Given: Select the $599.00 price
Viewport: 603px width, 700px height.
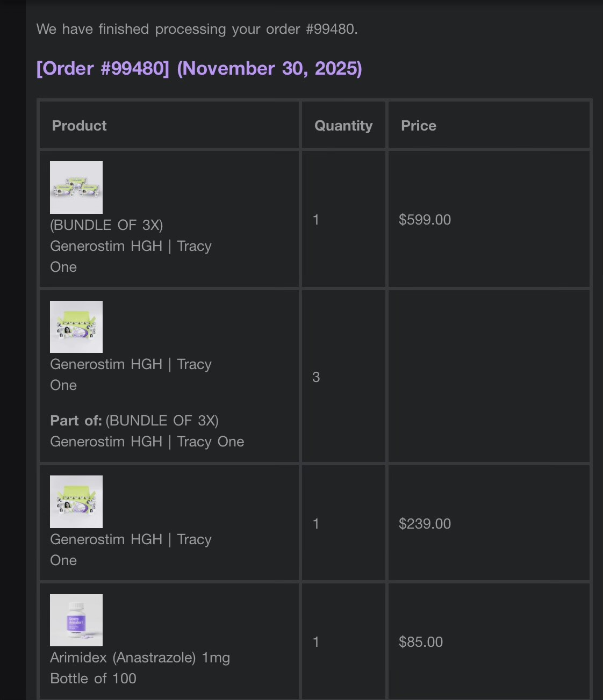Looking at the screenshot, I should click(425, 220).
